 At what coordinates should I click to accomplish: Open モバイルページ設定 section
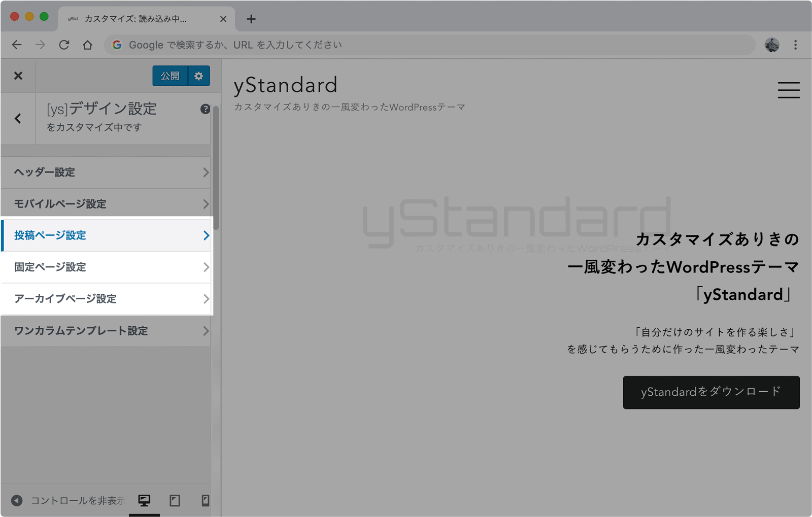(106, 203)
